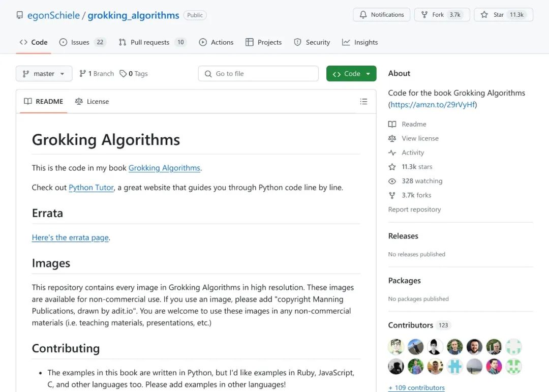This screenshot has height=392, width=549.
Task: Click the 1 Branch icon link
Action: 82,74
